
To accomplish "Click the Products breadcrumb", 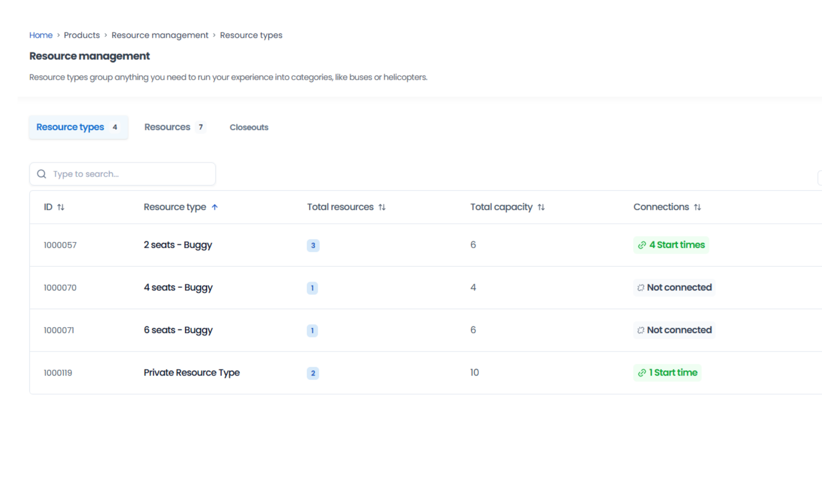I will [82, 35].
